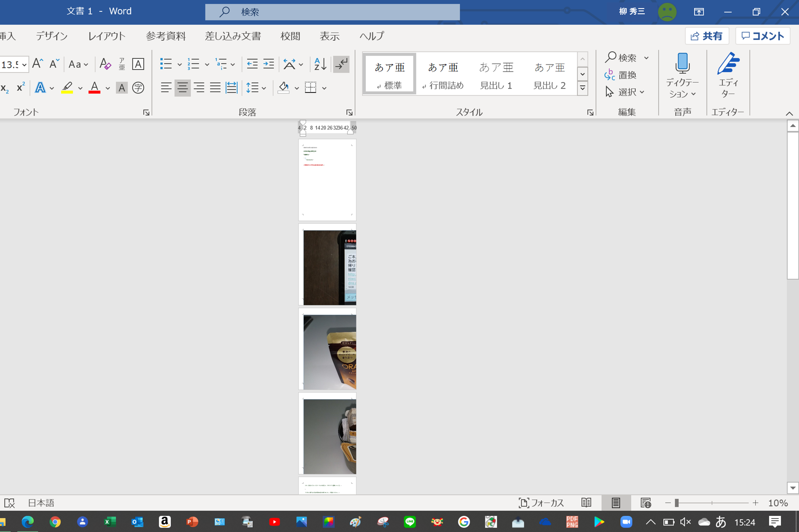This screenshot has height=532, width=799.
Task: Apply the 標準 style
Action: [x=390, y=74]
